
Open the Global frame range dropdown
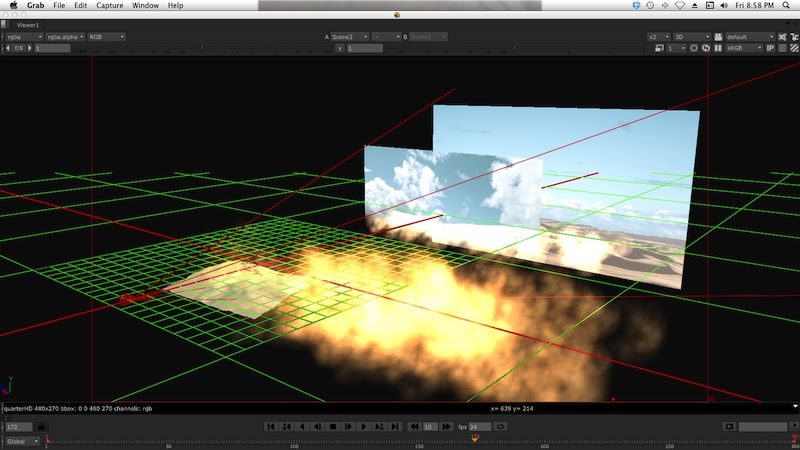(x=22, y=441)
